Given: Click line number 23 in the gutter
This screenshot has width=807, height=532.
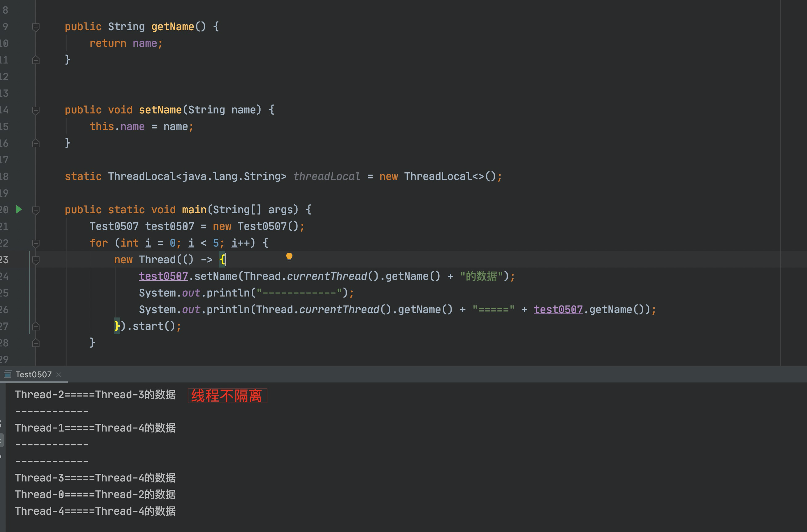Looking at the screenshot, I should tap(5, 260).
